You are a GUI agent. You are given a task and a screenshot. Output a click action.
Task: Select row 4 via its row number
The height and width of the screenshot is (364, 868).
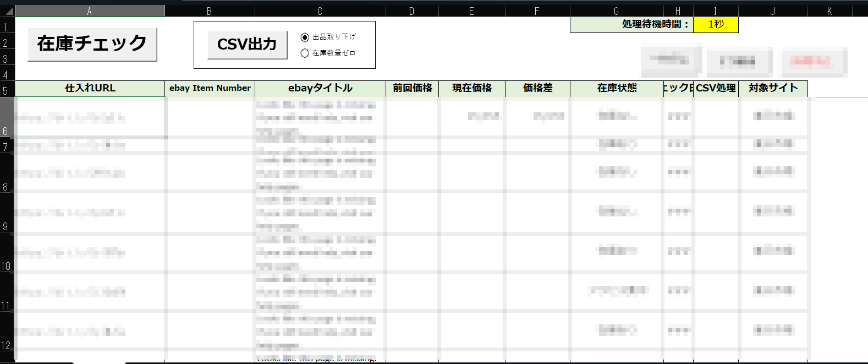point(6,74)
